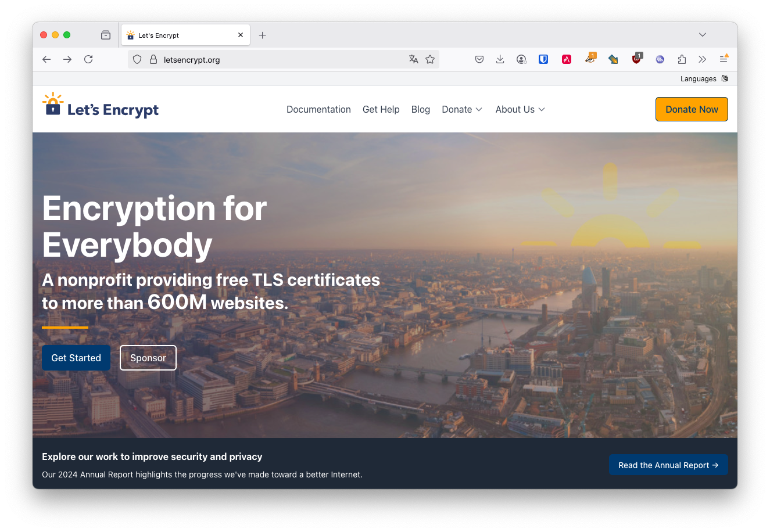This screenshot has height=532, width=770.
Task: Click the Let's Encrypt logo
Action: [101, 106]
